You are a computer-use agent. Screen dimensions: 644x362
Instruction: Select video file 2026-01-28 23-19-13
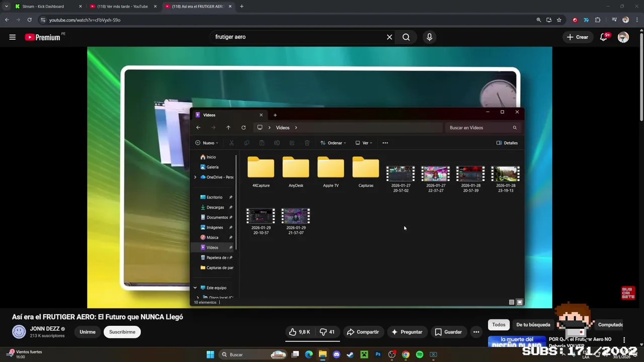[506, 179]
